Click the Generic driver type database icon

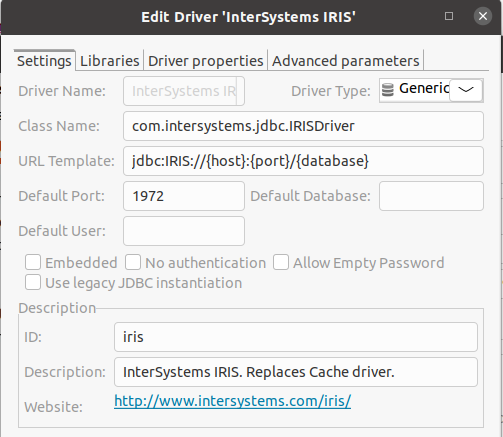click(388, 90)
